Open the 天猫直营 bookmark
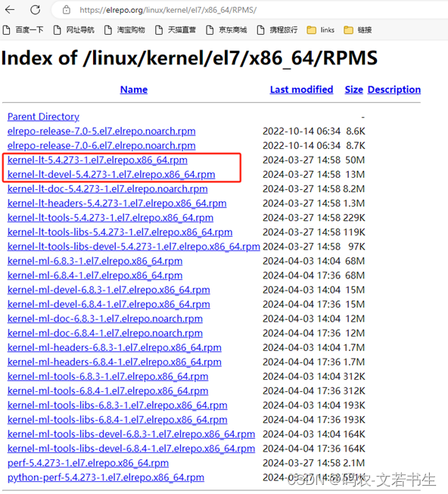The image size is (448, 494). click(x=176, y=30)
